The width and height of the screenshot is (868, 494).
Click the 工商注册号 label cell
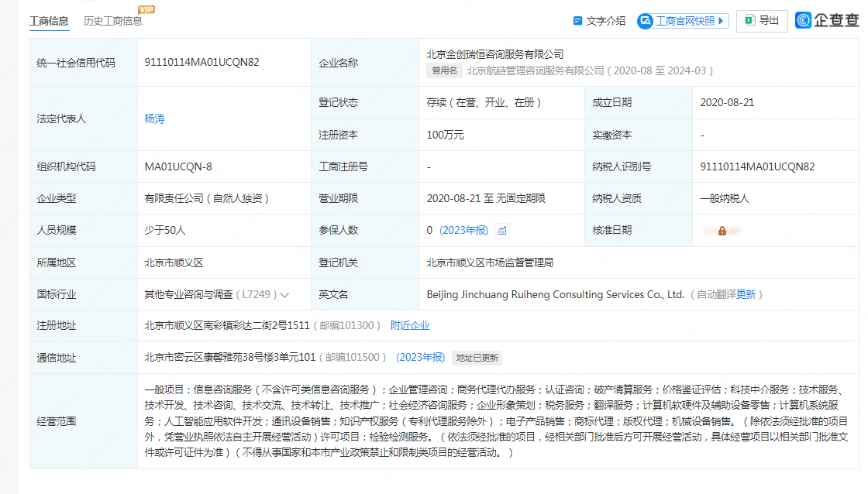pos(365,167)
